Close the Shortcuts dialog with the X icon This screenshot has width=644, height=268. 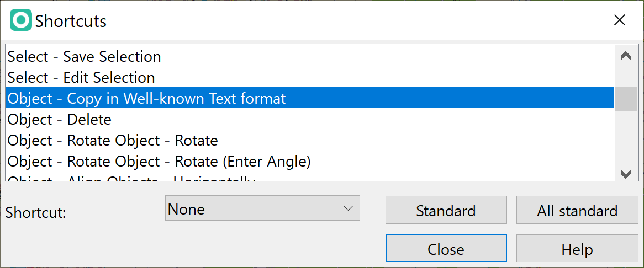point(619,20)
